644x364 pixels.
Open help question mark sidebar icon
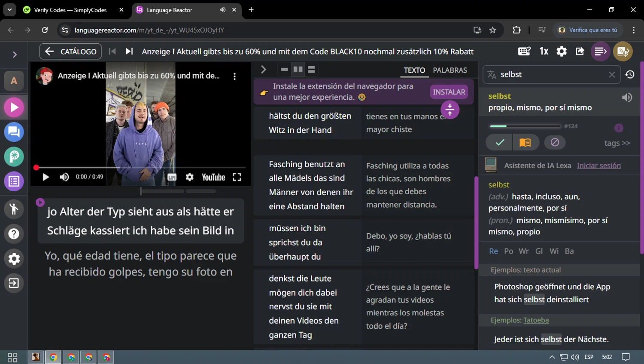(14, 234)
